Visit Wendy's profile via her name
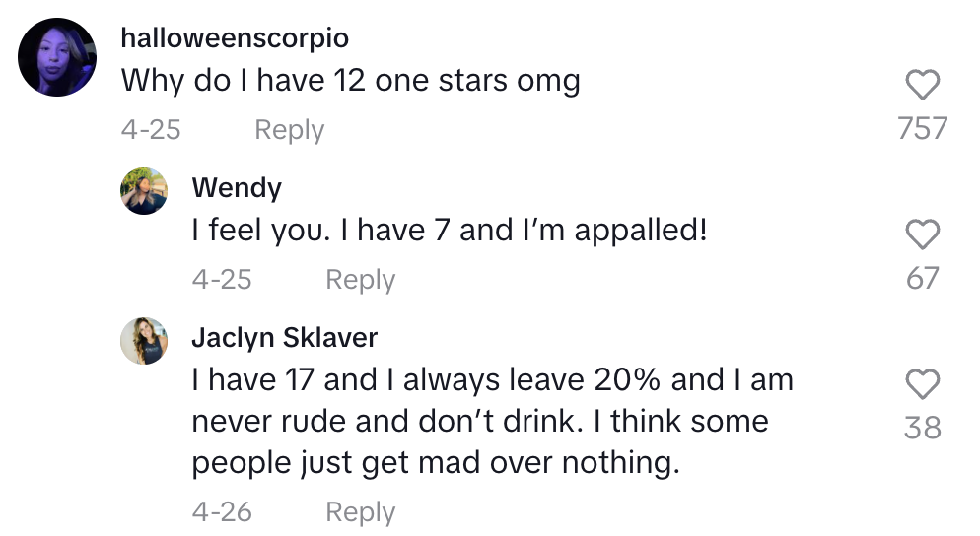 pyautogui.click(x=237, y=187)
